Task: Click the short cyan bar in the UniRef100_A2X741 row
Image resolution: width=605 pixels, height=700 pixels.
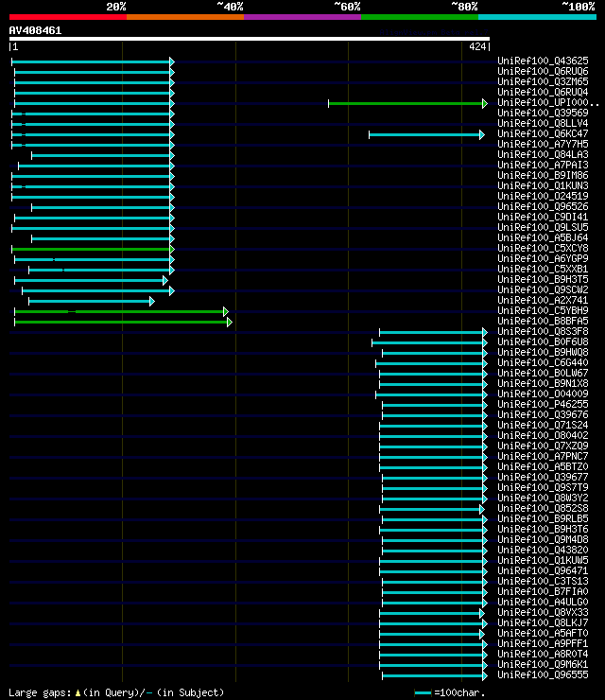Action: point(92,302)
